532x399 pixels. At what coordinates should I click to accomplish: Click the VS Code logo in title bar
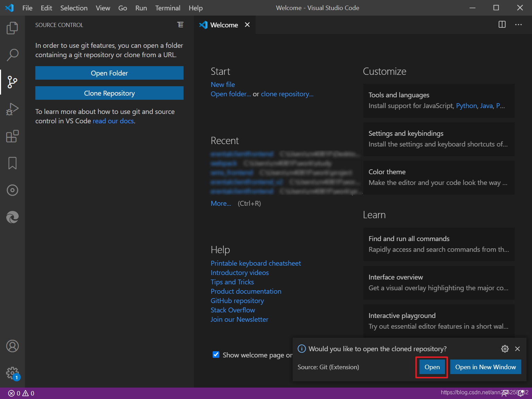click(10, 8)
